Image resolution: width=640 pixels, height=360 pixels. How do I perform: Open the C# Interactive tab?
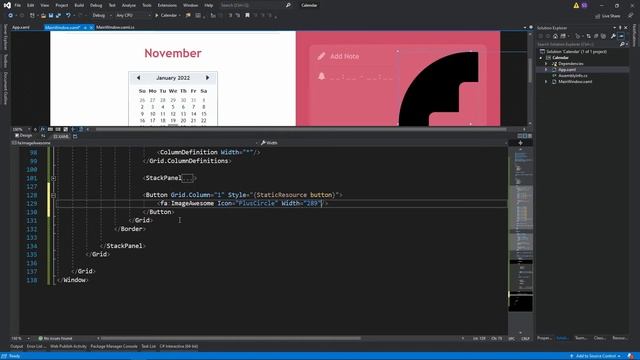pos(179,347)
